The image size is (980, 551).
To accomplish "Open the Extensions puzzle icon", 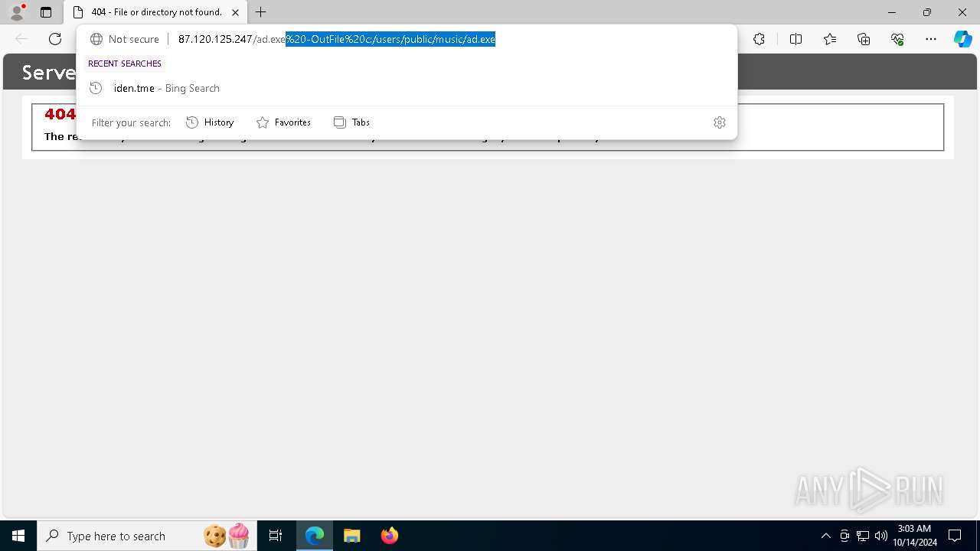I will coord(759,39).
